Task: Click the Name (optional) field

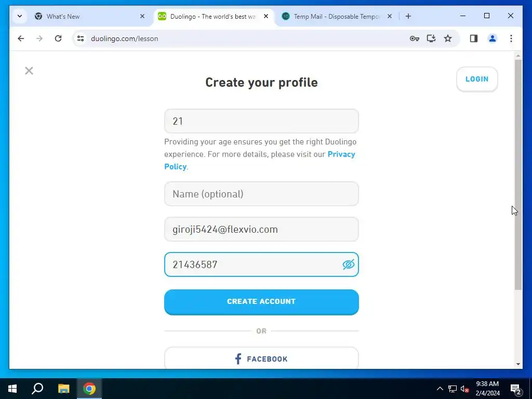Action: coord(261,194)
